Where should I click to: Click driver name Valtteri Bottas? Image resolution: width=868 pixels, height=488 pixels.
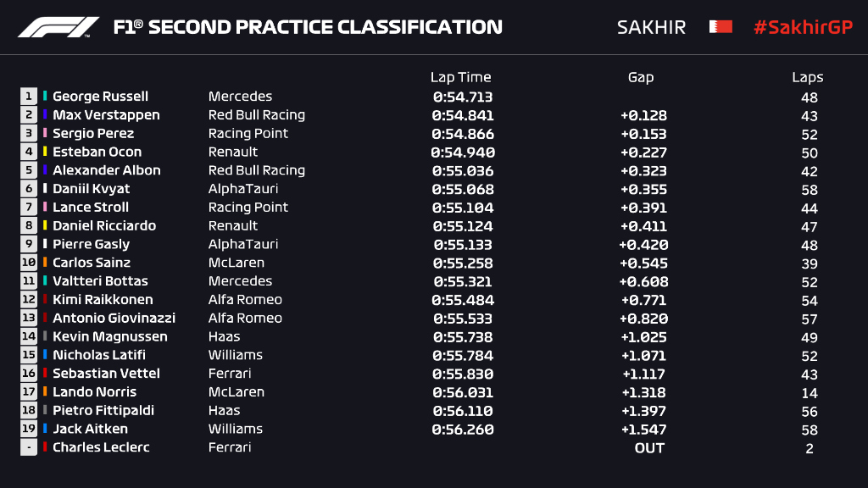pos(100,281)
